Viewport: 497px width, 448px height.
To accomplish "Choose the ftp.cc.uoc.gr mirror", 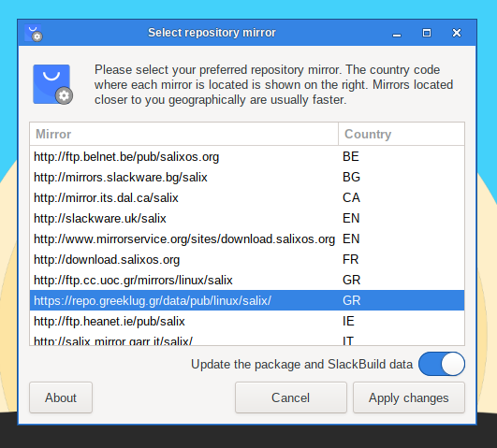I will 247,280.
